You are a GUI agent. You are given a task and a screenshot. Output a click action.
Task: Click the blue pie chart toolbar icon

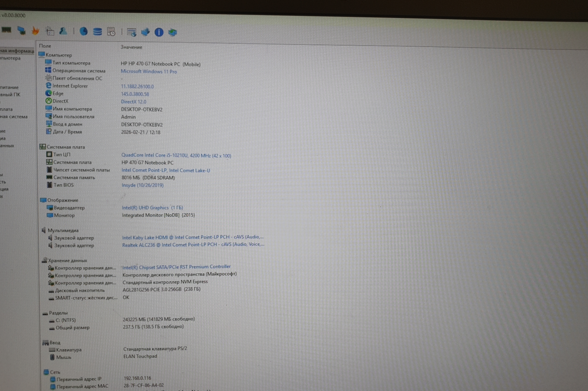[84, 31]
